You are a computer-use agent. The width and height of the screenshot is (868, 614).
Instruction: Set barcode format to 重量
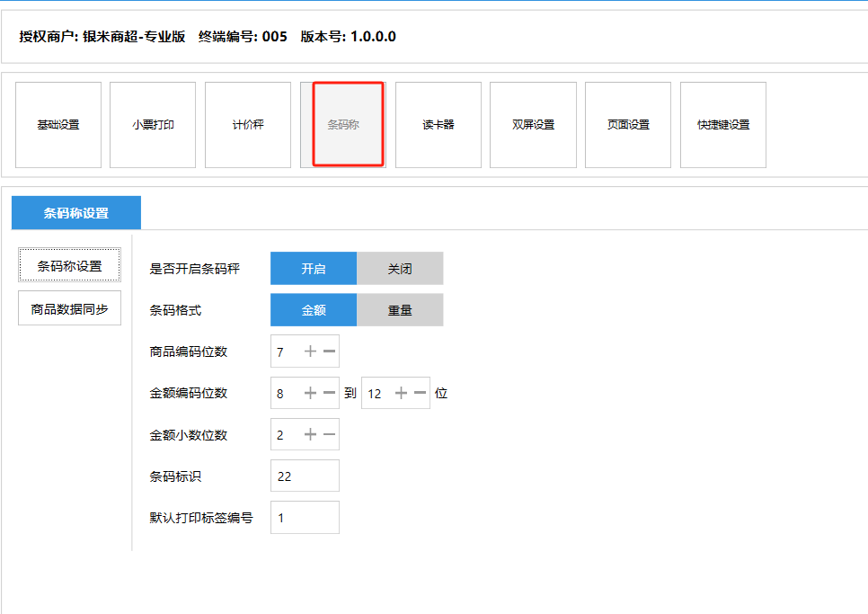click(400, 310)
